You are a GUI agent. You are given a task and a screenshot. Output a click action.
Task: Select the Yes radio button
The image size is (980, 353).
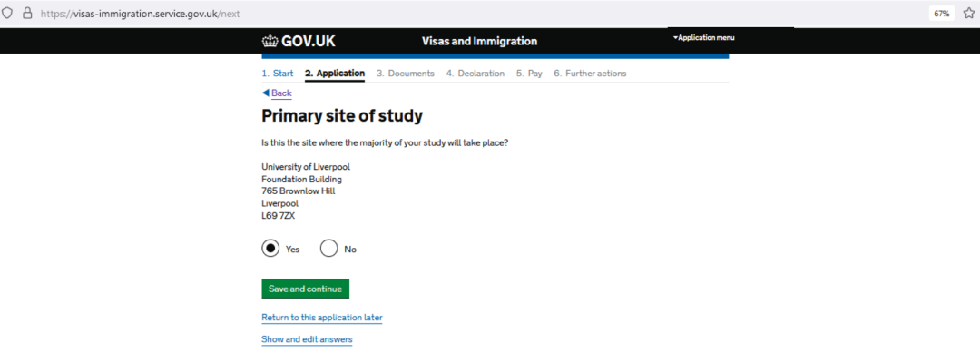tap(270, 249)
